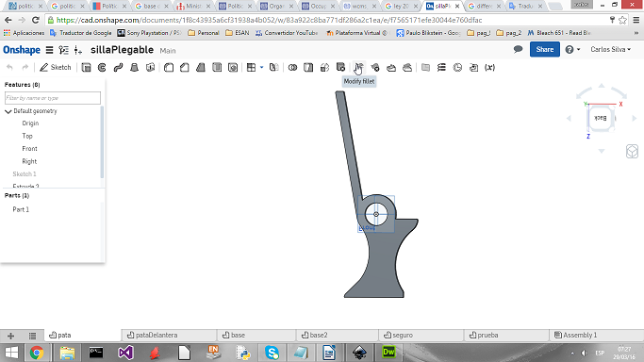Select Sketch 1 in the feature list
Viewport: 644px width, 362px height.
pos(25,174)
